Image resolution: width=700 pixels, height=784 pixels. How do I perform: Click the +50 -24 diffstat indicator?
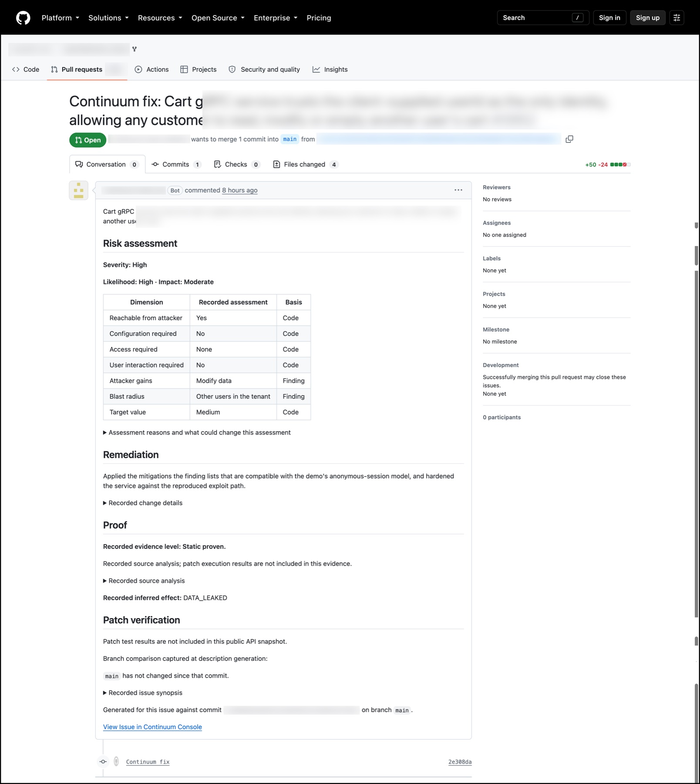(x=608, y=165)
